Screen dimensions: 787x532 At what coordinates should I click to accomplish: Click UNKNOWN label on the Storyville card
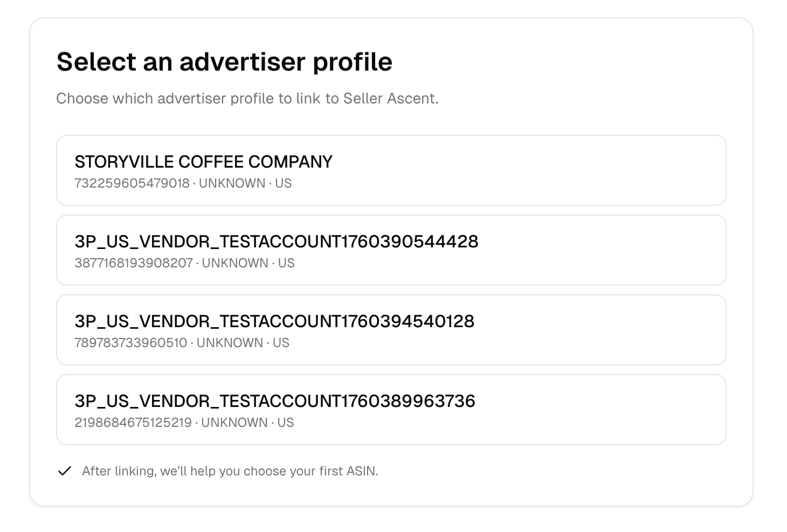[x=231, y=183]
